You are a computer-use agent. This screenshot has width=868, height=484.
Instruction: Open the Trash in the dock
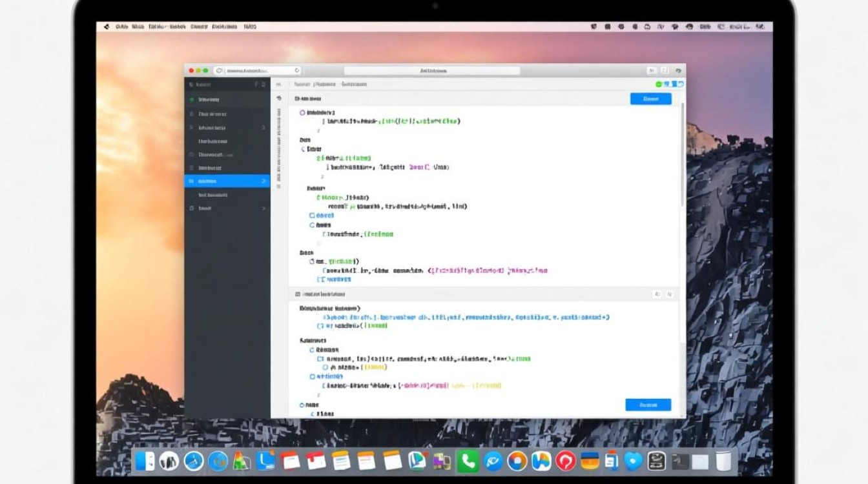click(x=724, y=461)
